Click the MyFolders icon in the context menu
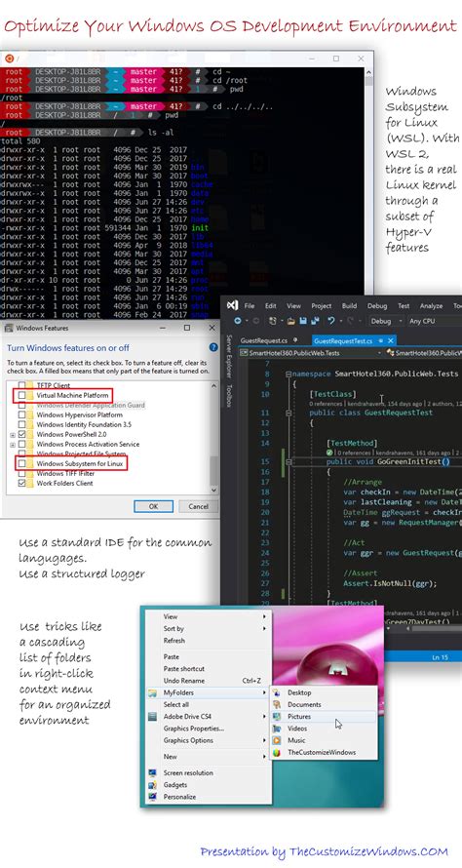The height and width of the screenshot is (868, 462). [153, 692]
